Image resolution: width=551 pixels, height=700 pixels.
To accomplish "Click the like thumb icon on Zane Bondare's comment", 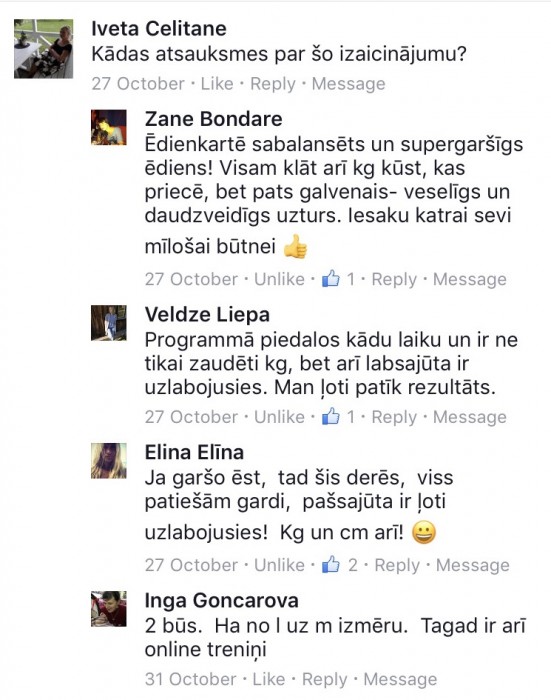I will point(330,279).
